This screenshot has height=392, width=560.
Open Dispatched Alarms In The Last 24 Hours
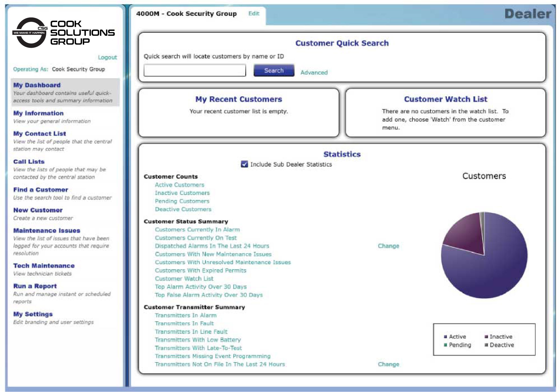tap(212, 246)
